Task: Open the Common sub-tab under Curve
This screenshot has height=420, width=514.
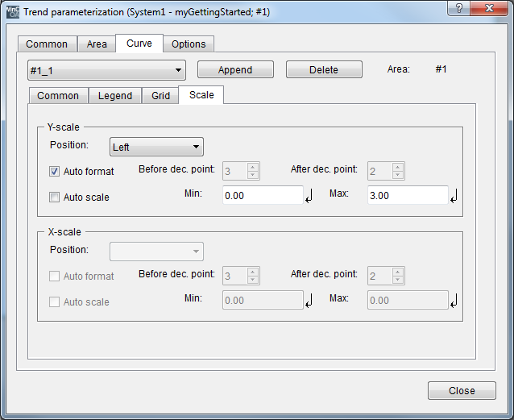Action: 58,95
